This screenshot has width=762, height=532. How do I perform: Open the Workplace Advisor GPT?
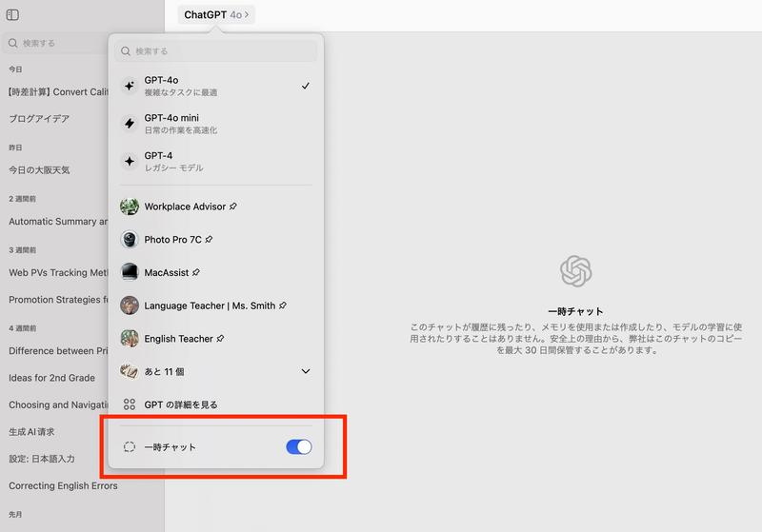point(216,207)
